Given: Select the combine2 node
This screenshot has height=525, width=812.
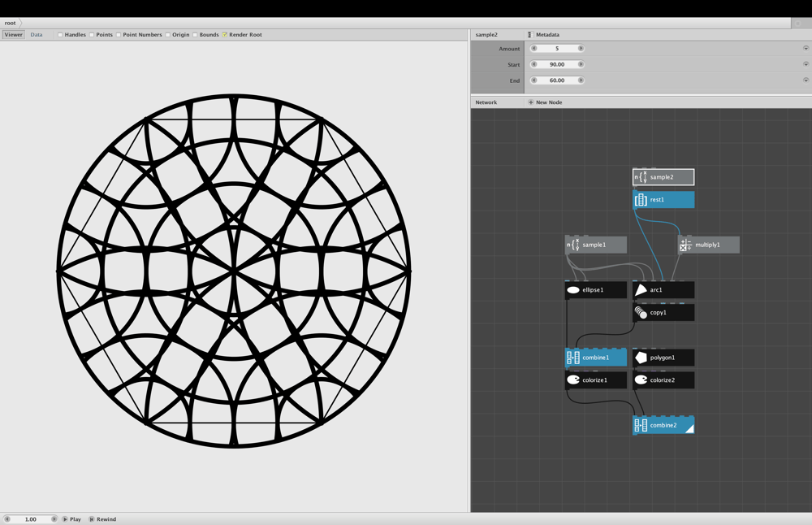Looking at the screenshot, I should click(663, 425).
